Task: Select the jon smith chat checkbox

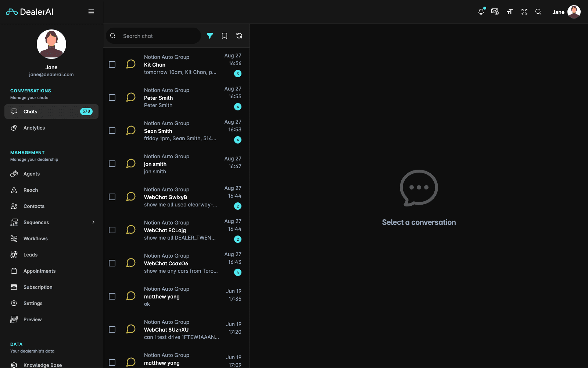Action: pyautogui.click(x=112, y=164)
